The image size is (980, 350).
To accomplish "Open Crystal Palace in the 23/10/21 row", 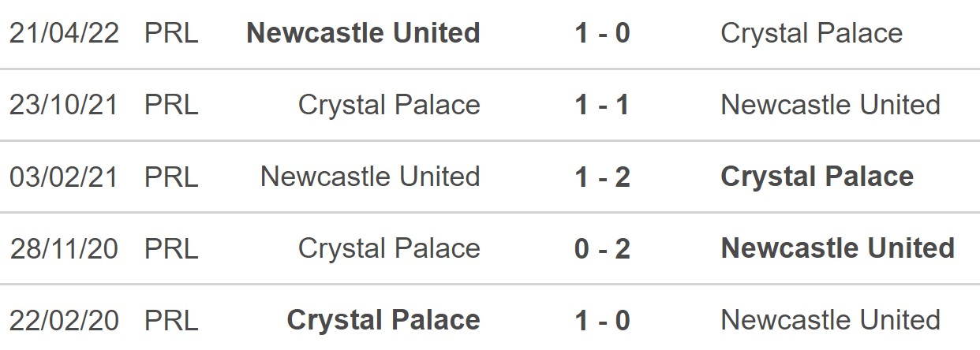I will coord(389,105).
